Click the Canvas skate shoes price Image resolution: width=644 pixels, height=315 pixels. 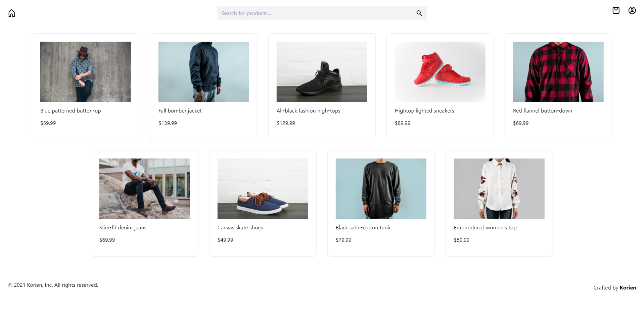point(225,240)
